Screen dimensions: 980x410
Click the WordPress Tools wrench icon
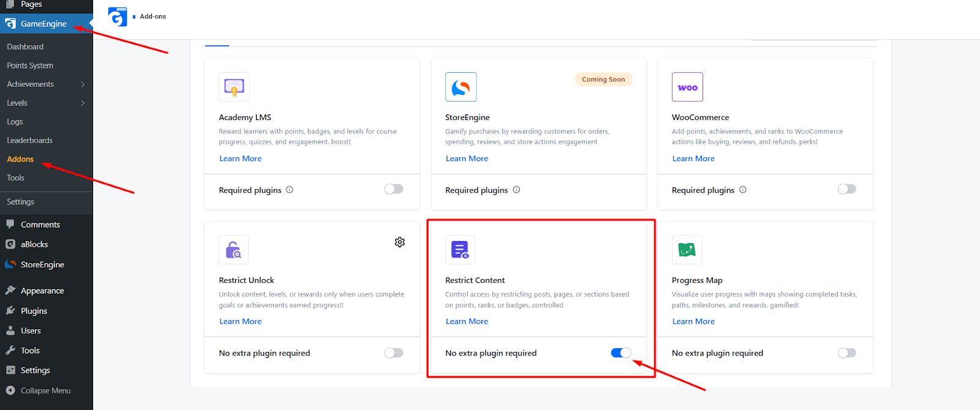[10, 351]
